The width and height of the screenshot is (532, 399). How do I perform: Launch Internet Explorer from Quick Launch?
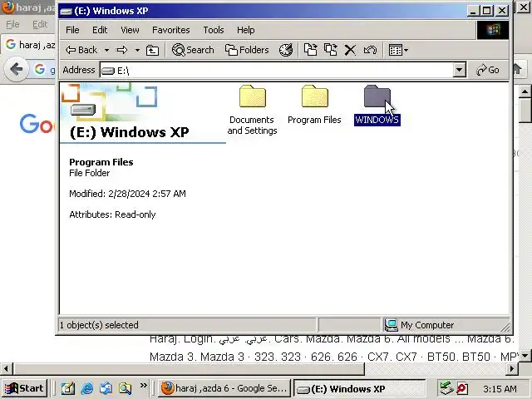tap(87, 388)
